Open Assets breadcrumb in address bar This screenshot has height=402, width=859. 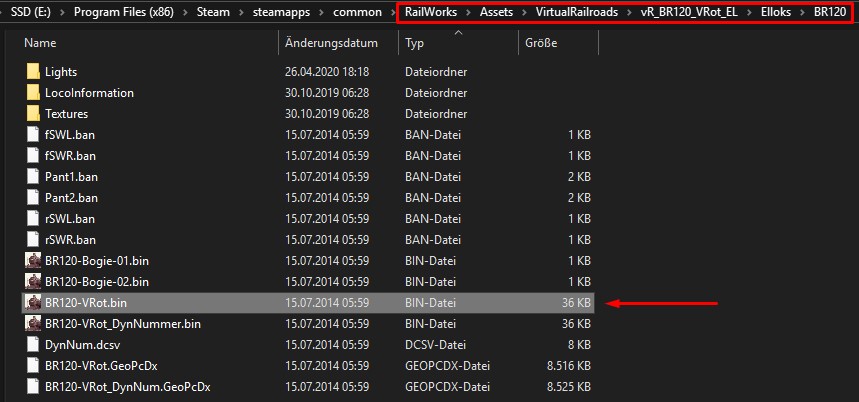pyautogui.click(x=496, y=12)
